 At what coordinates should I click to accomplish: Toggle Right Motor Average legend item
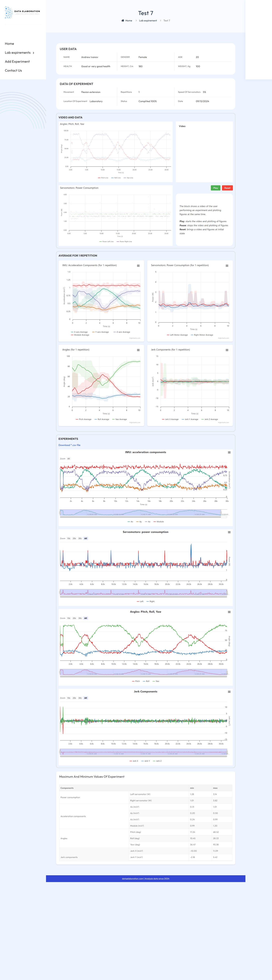click(x=202, y=335)
